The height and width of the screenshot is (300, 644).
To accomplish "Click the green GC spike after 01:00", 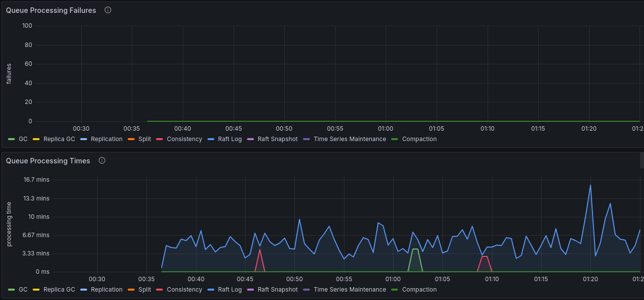I will (x=415, y=250).
